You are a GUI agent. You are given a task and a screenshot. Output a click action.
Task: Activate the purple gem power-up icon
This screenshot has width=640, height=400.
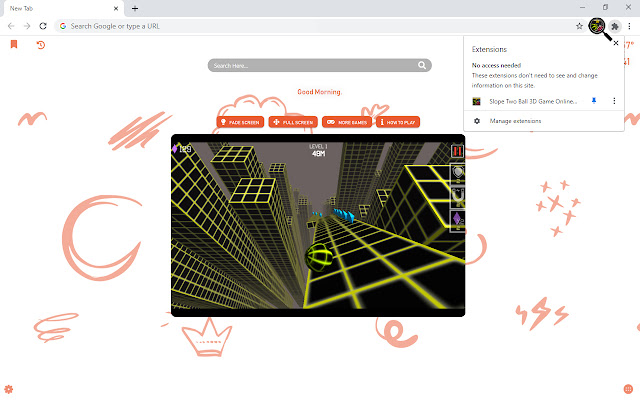coord(458,221)
